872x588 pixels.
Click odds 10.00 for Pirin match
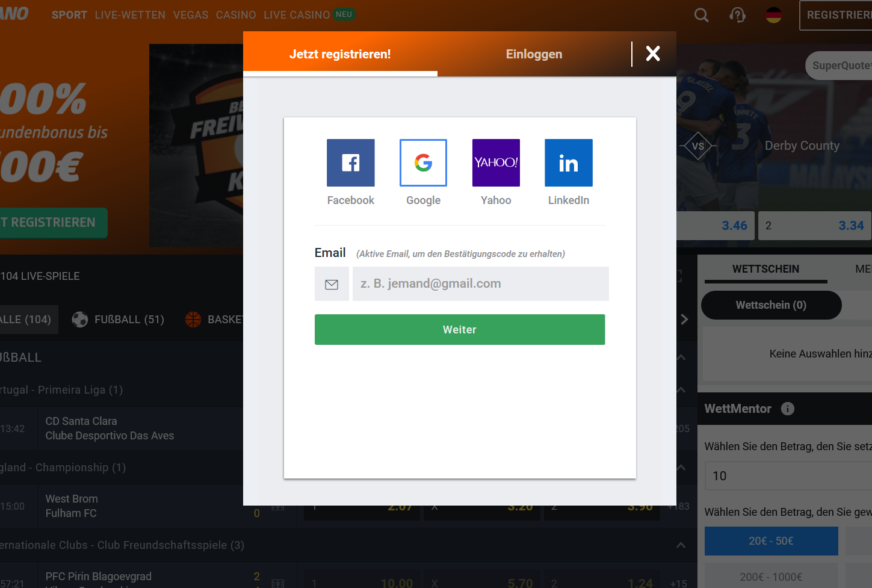362,580
